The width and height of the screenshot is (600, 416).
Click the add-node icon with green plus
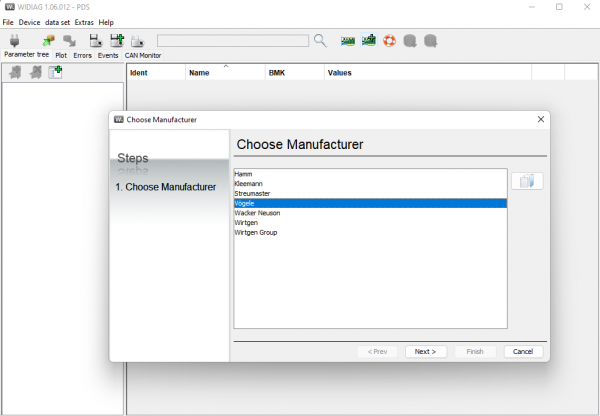click(x=56, y=72)
